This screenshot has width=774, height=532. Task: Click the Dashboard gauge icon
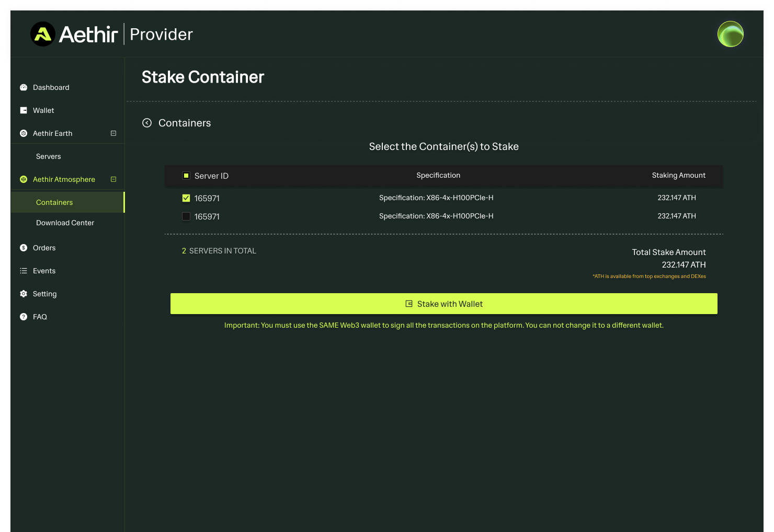pos(24,88)
